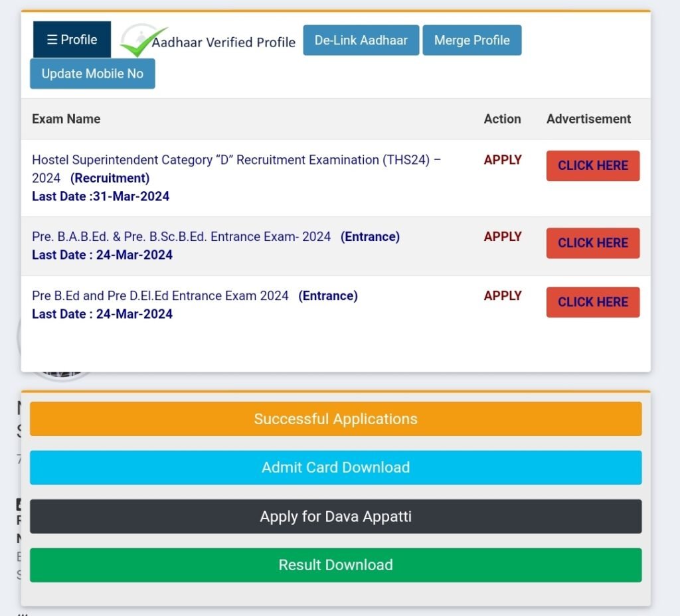Expand the Successful Applications section
The width and height of the screenshot is (680, 616).
coord(335,419)
